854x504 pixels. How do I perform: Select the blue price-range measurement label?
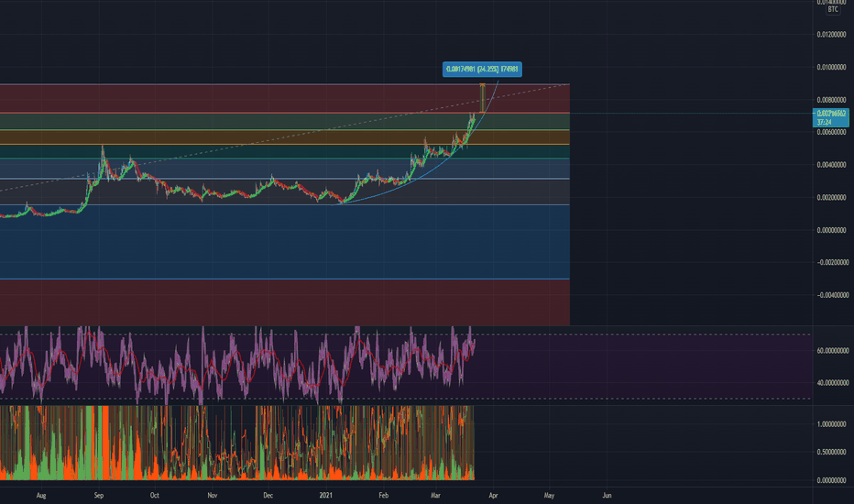(x=482, y=70)
